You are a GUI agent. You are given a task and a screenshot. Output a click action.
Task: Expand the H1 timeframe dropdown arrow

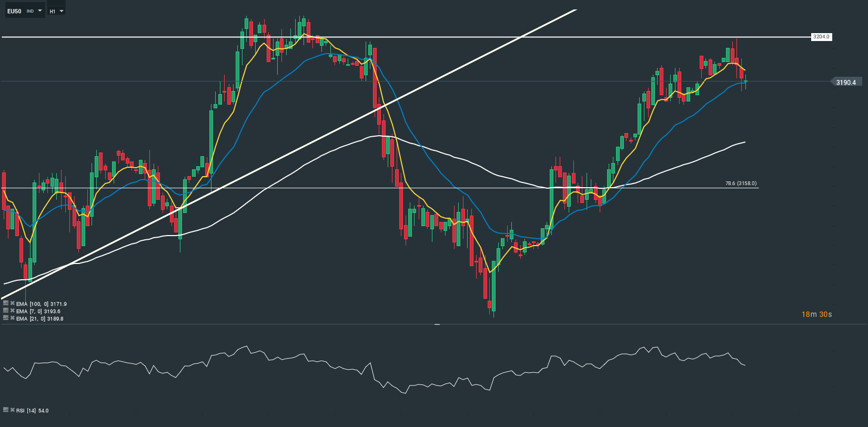tap(62, 11)
